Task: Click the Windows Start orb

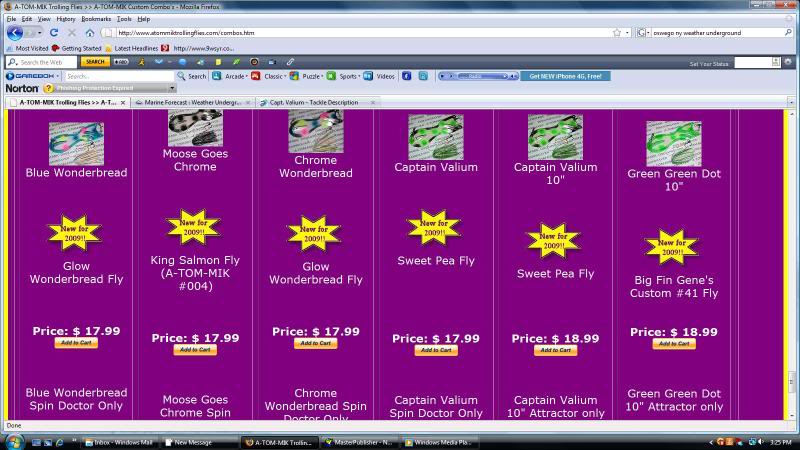Action: coord(14,441)
